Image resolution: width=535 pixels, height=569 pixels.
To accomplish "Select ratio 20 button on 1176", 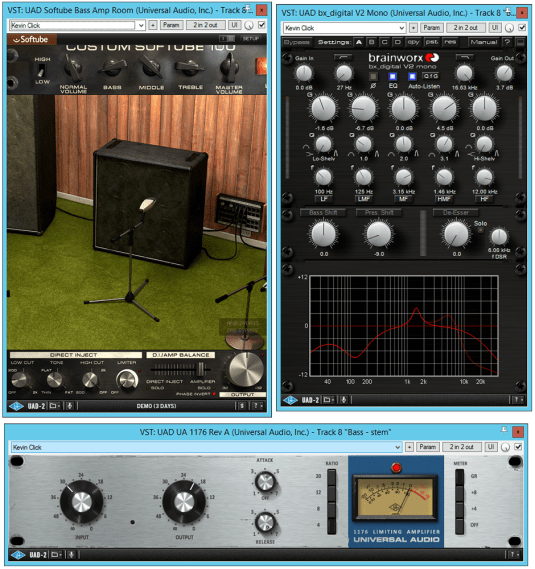I will coord(331,477).
